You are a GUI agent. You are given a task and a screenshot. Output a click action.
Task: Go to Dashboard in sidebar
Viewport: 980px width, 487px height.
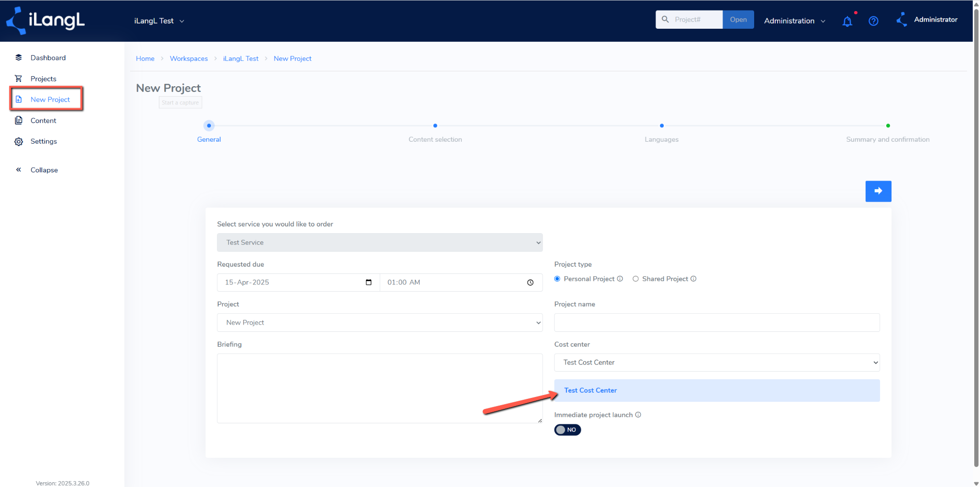(48, 57)
